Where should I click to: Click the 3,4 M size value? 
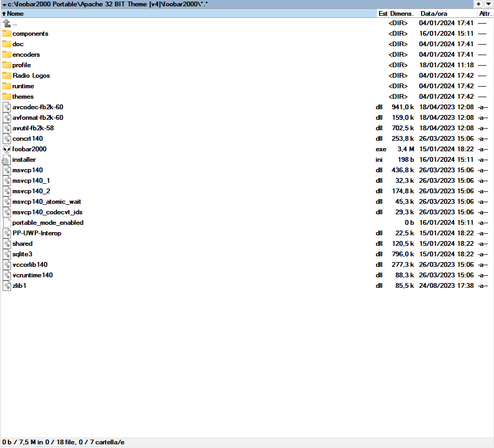(x=406, y=149)
